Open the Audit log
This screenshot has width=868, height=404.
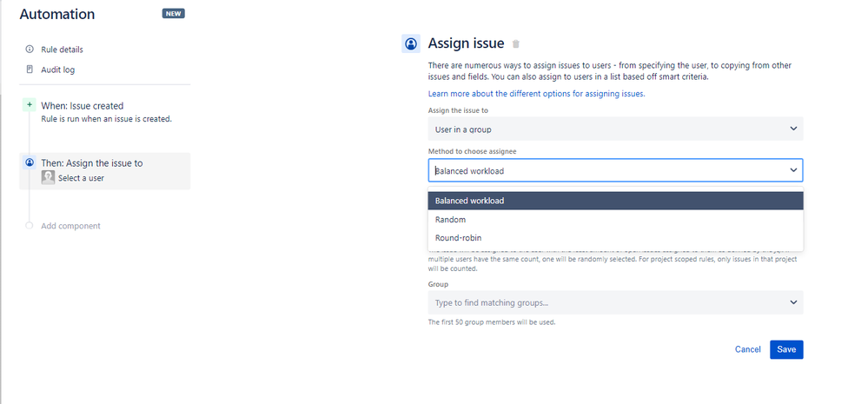tap(57, 70)
